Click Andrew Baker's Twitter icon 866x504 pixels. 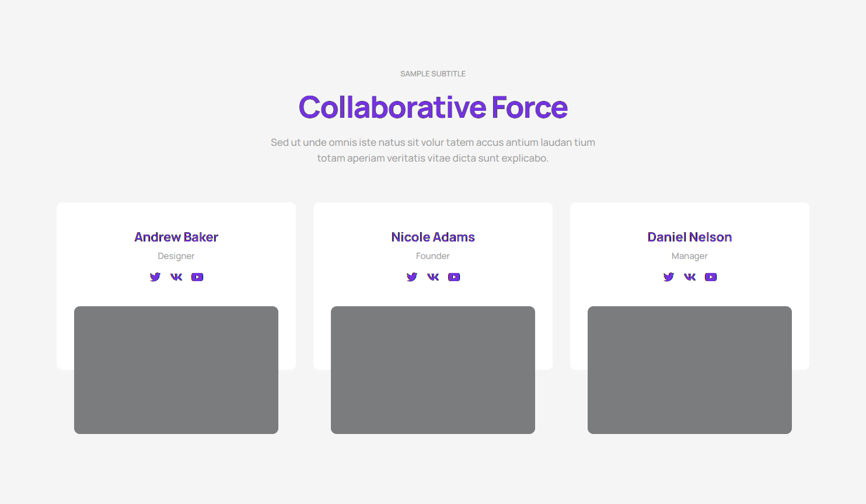click(155, 277)
